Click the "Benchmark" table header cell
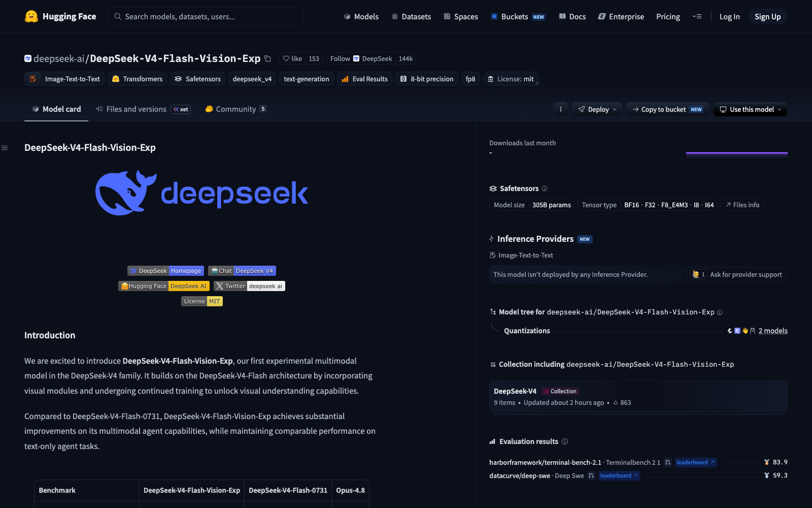The image size is (812, 508). tap(87, 490)
